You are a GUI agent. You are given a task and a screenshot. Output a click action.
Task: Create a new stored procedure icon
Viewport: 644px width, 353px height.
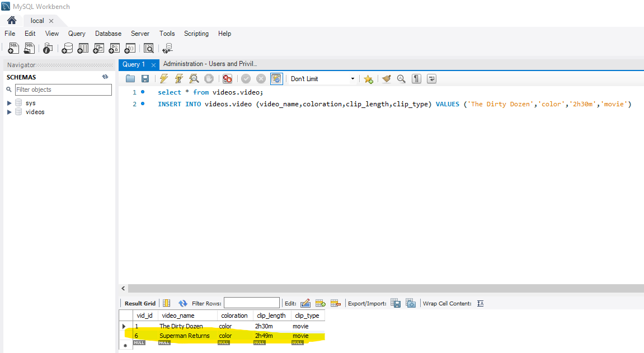tap(114, 49)
